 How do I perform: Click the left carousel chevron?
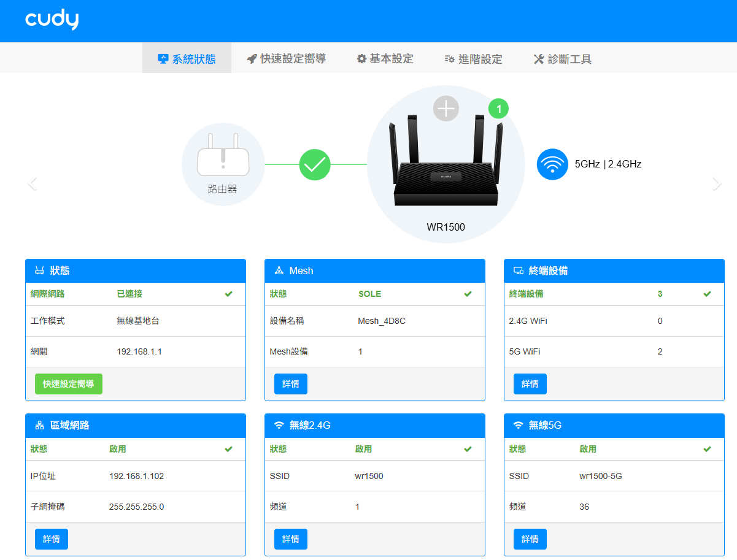32,183
